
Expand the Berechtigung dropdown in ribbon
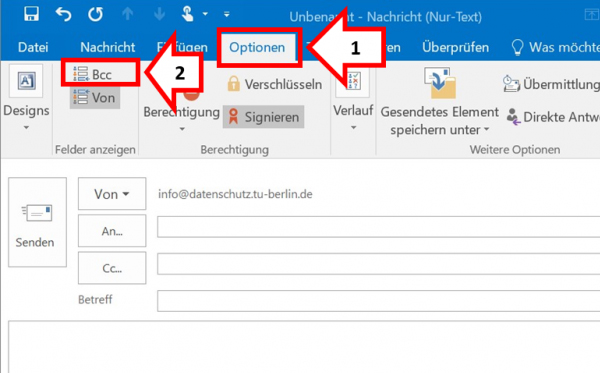pyautogui.click(x=182, y=129)
